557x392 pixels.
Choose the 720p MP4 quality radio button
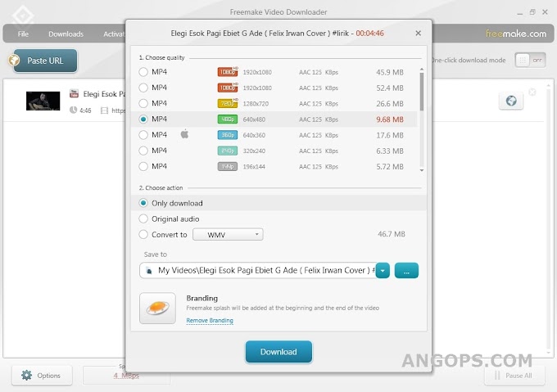click(143, 103)
